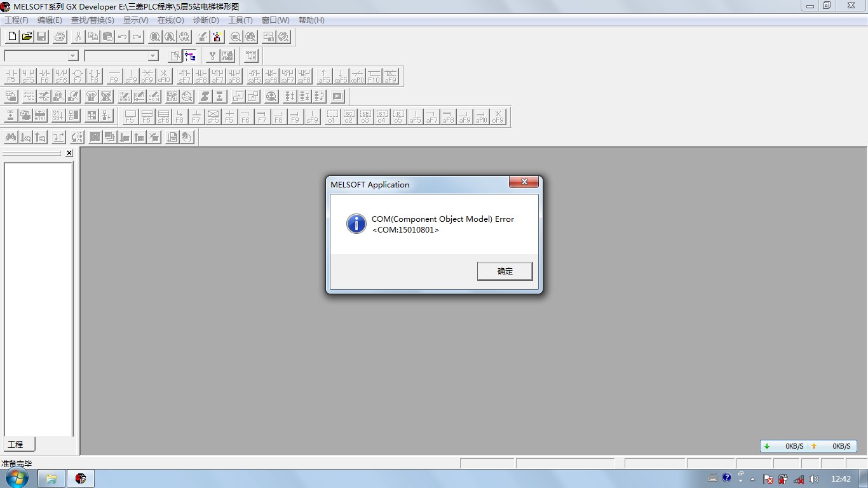
Task: Click the F5 normally open contact icon
Action: (x=11, y=76)
